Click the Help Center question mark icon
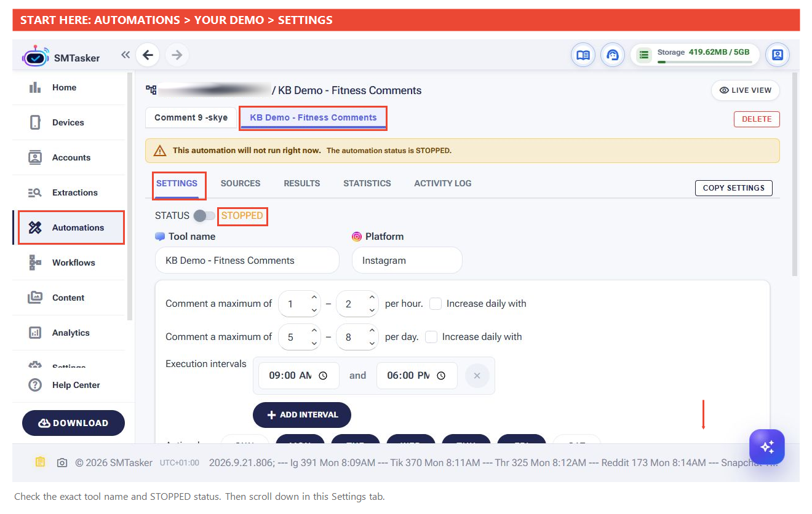Viewport: 812px width, 514px height. click(x=35, y=385)
